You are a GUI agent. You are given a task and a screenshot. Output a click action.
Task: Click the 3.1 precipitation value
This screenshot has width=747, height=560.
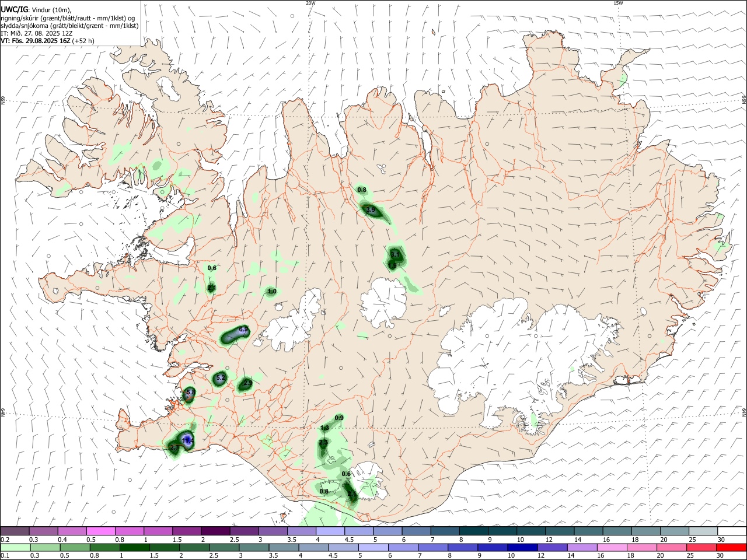click(x=395, y=254)
